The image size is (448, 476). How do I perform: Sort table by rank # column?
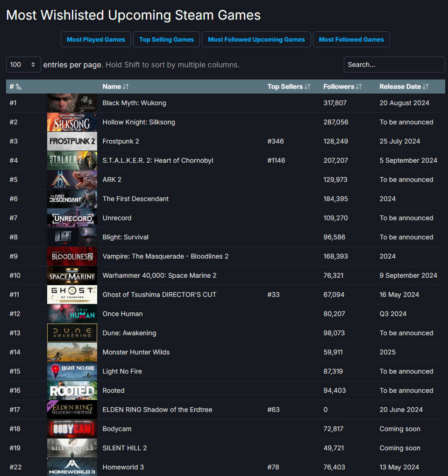click(15, 87)
